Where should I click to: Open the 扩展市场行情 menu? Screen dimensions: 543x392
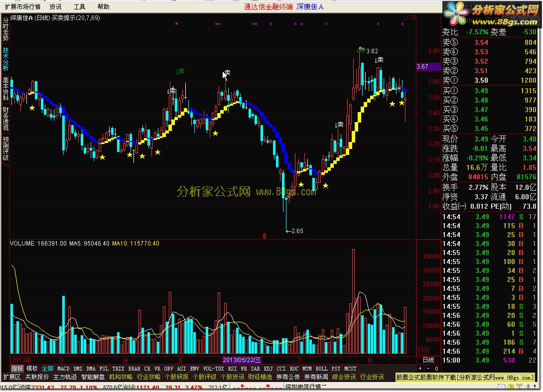pos(22,6)
